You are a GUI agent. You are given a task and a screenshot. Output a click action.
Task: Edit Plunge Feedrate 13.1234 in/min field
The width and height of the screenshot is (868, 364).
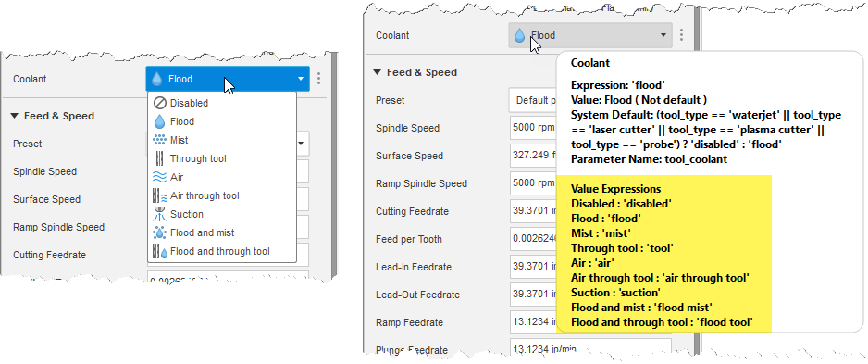click(589, 348)
